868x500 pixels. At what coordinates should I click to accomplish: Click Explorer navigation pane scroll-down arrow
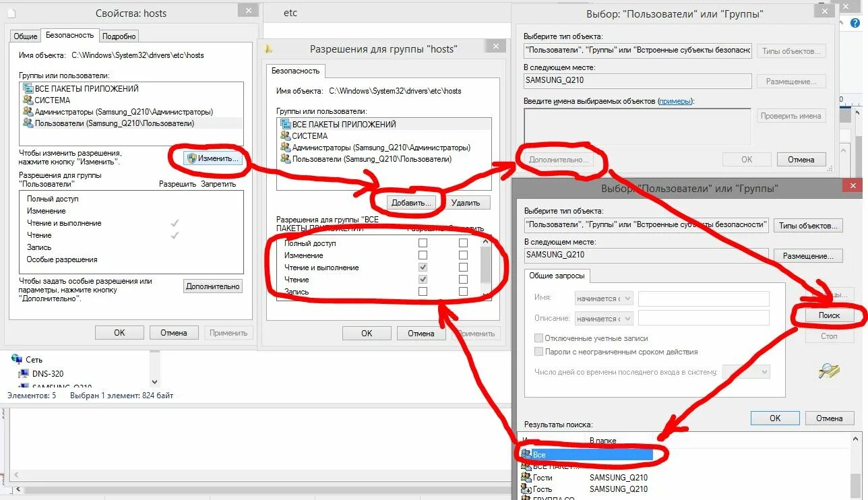coord(154,381)
